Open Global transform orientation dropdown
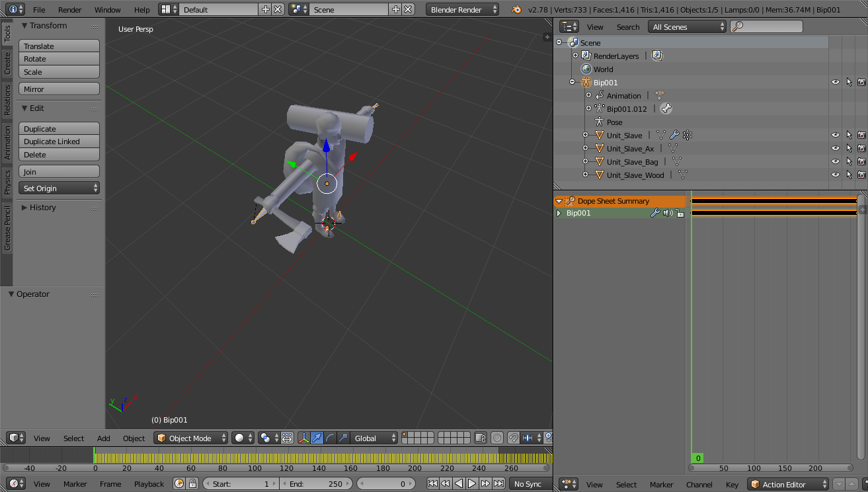Viewport: 868px width, 492px height. tap(374, 438)
